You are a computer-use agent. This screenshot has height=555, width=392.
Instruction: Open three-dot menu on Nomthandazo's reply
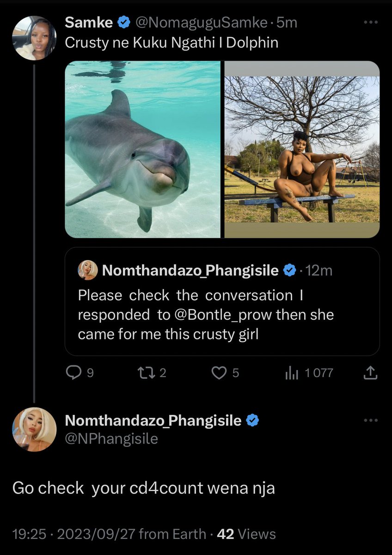pos(370,420)
